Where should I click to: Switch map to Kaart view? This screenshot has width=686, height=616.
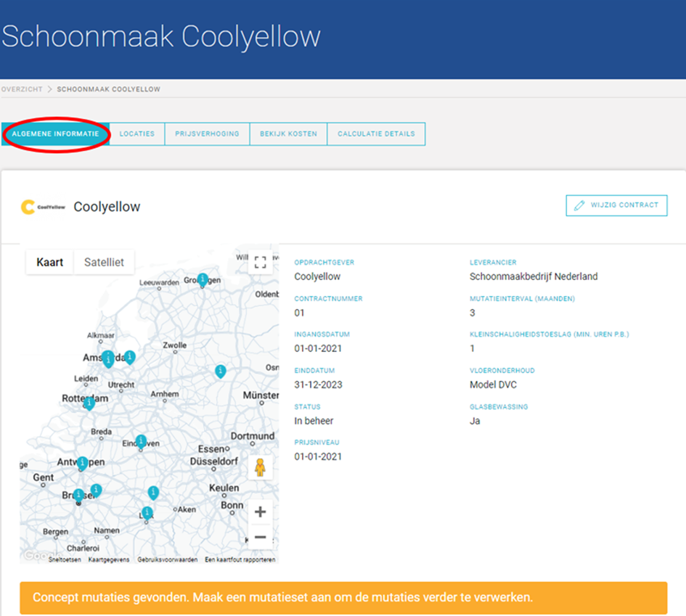[50, 262]
